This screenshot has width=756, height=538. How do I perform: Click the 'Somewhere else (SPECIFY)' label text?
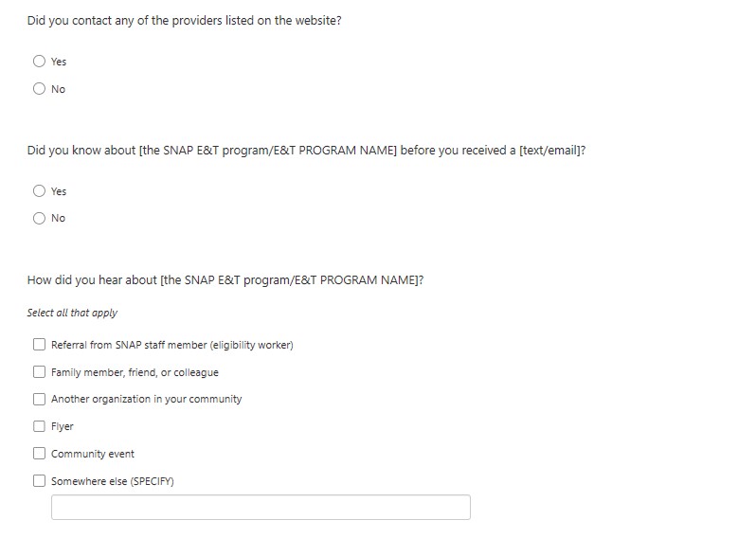(x=112, y=481)
